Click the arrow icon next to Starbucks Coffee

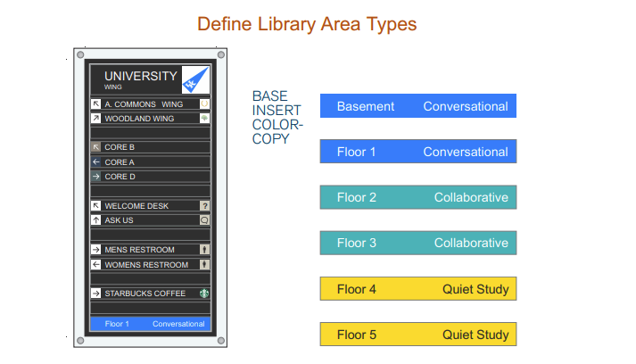coord(95,293)
